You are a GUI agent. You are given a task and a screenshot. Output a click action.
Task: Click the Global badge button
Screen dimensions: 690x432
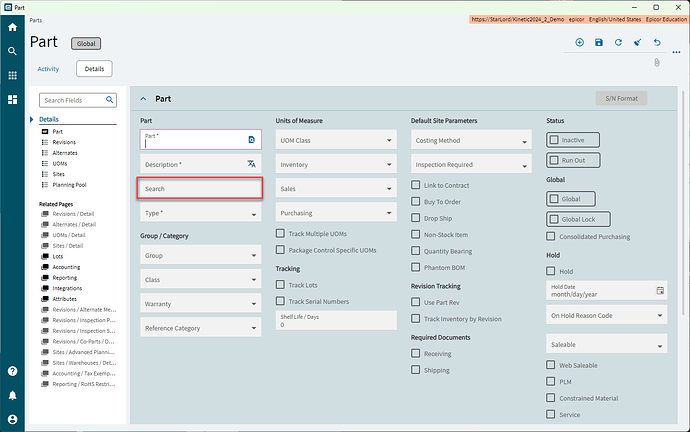tap(86, 44)
